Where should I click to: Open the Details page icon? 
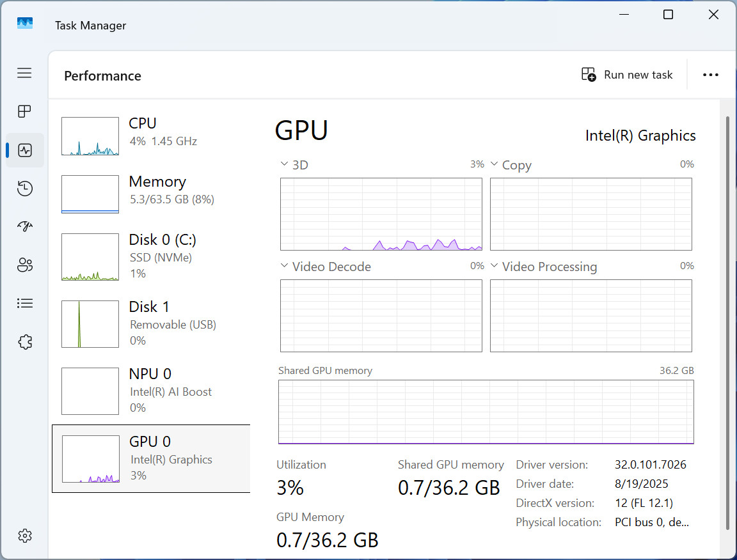click(25, 304)
